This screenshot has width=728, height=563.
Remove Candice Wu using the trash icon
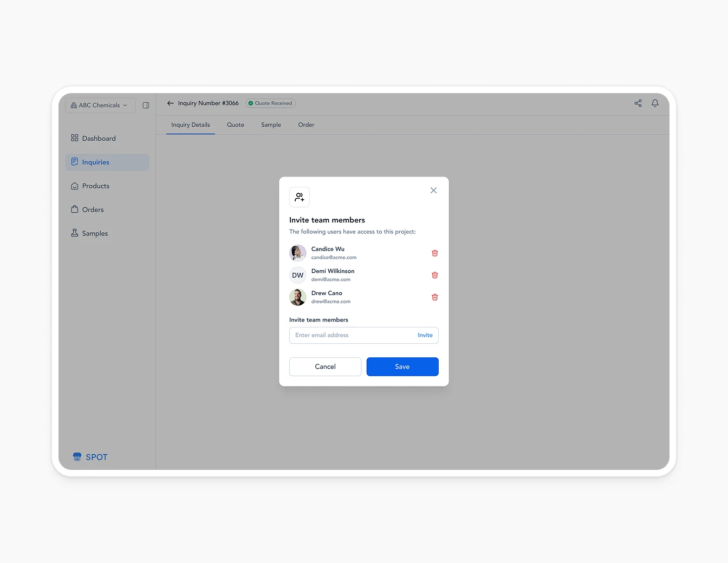(434, 253)
